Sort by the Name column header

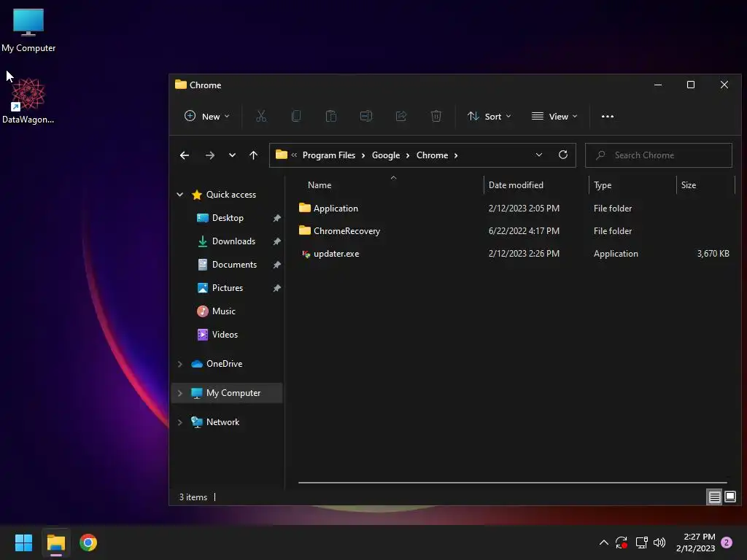[x=320, y=184]
